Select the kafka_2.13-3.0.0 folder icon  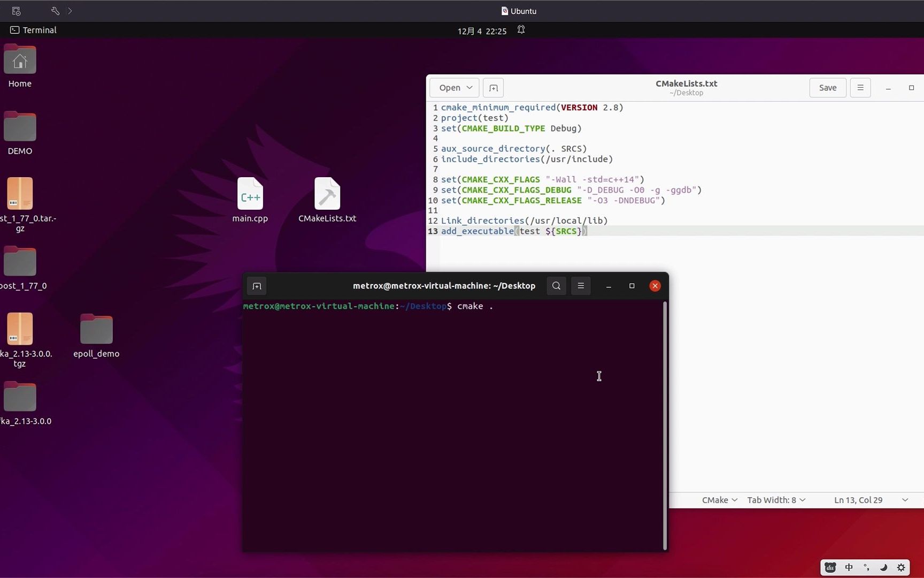pyautogui.click(x=20, y=397)
